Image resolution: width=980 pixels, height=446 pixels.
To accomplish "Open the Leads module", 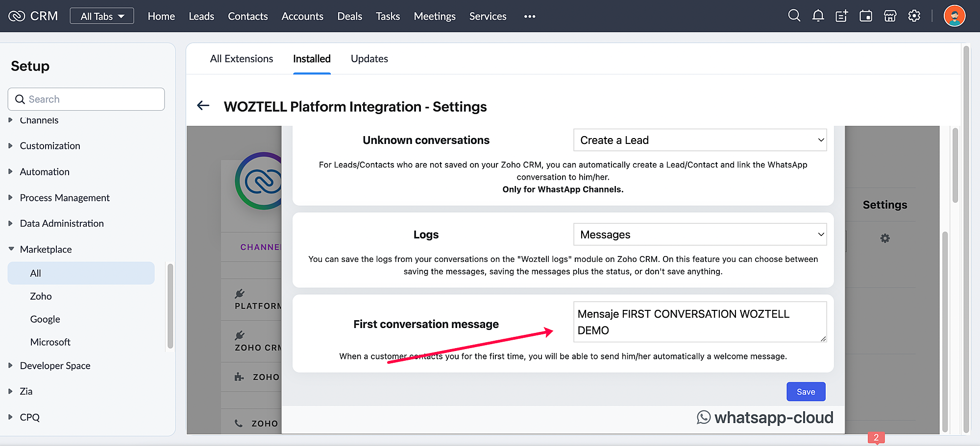I will point(201,16).
